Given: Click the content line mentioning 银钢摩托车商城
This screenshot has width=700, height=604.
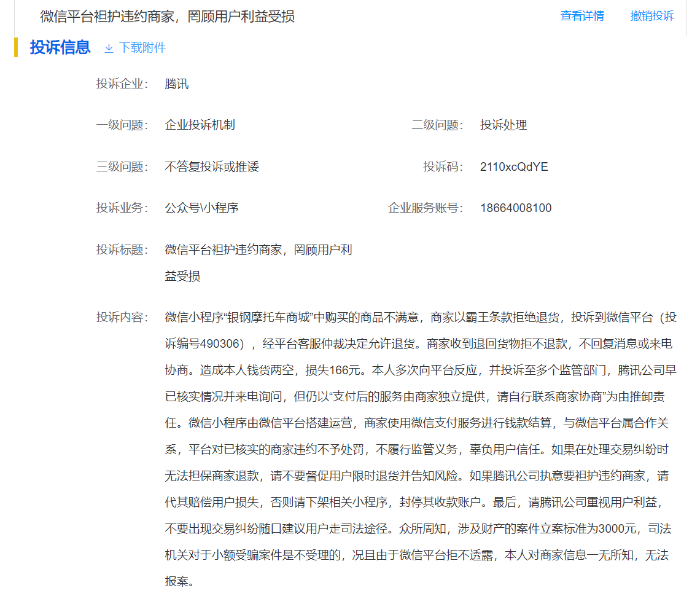Looking at the screenshot, I should (421, 318).
